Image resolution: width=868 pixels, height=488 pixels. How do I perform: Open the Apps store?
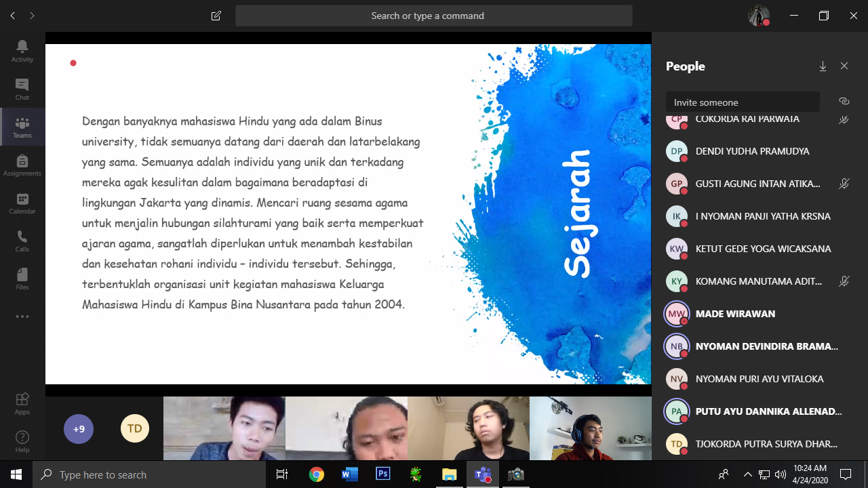point(22,403)
